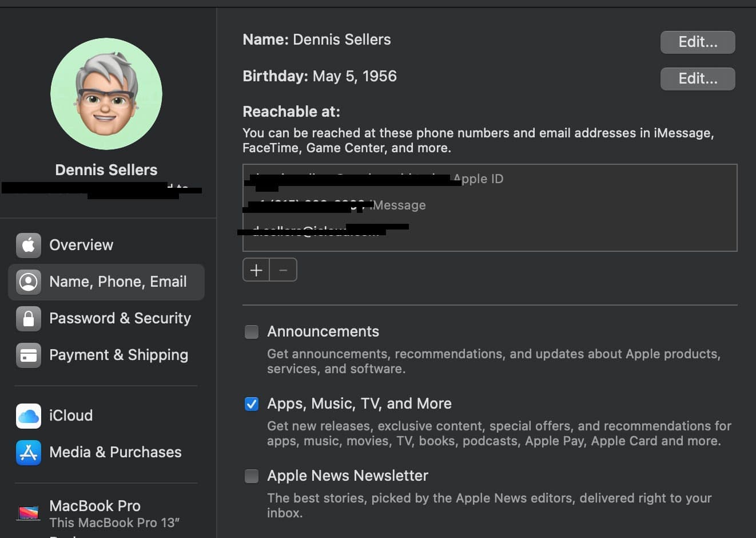Click Edit button next to Birthday
Screen dimensions: 756x538
(697, 79)
